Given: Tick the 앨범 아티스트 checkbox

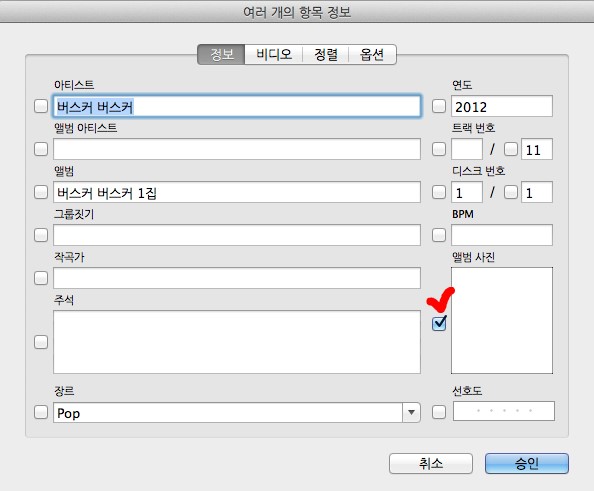Looking at the screenshot, I should (41, 149).
